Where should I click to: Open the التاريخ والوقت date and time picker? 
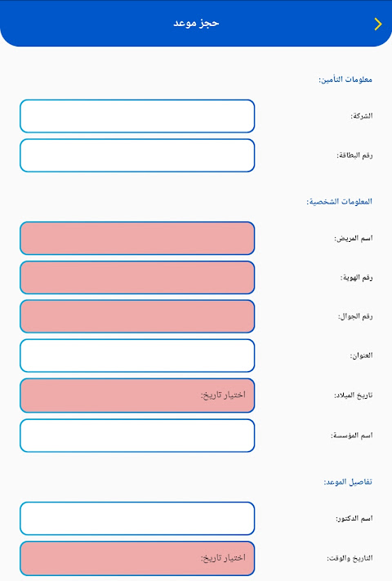coord(137,558)
